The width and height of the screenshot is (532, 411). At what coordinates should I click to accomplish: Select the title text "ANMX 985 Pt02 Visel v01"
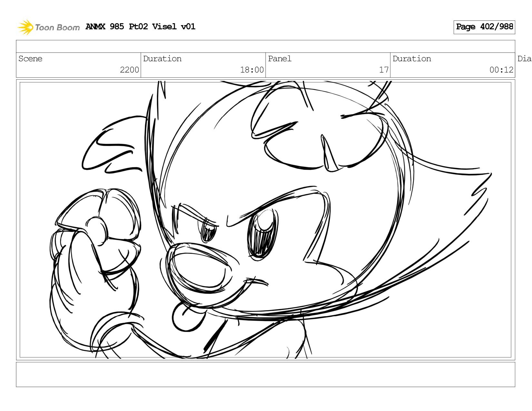tap(141, 26)
